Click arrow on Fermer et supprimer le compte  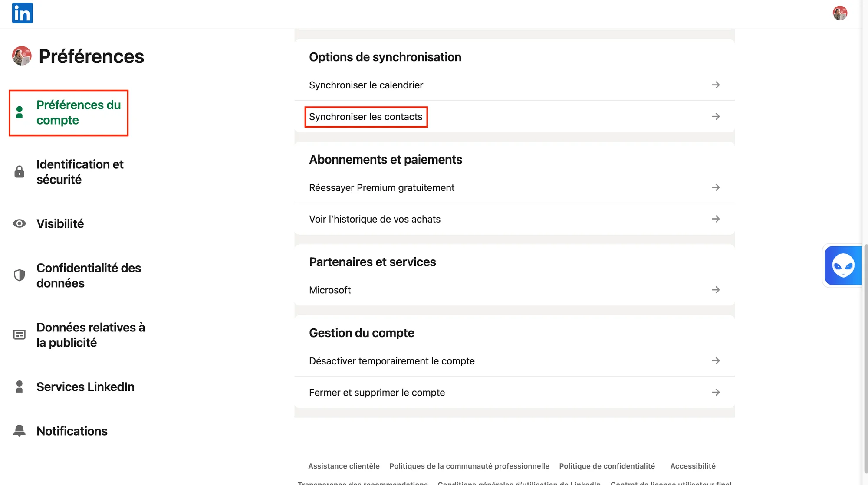coord(716,393)
